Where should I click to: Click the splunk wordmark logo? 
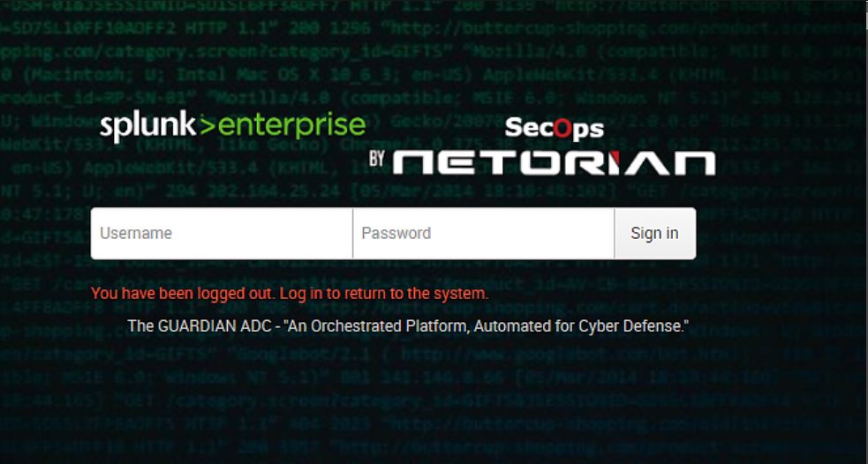pos(147,127)
